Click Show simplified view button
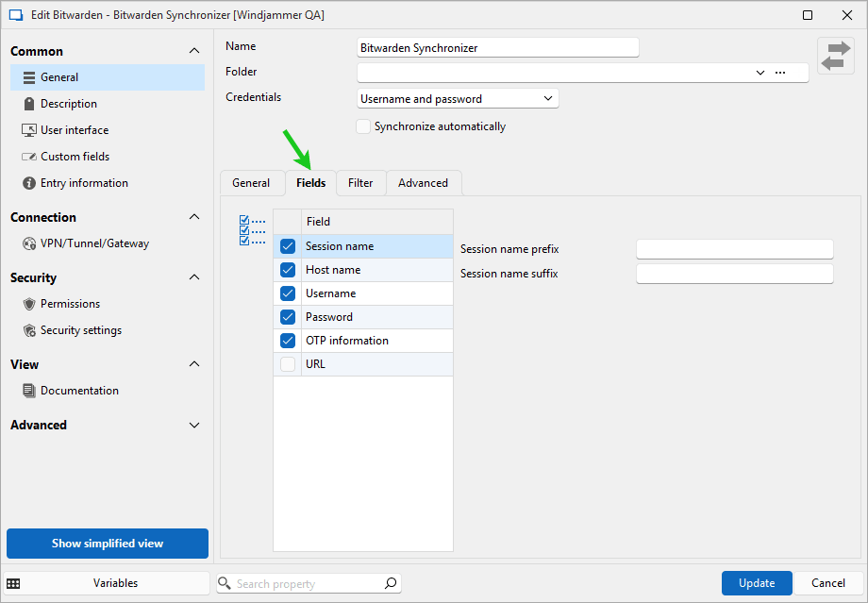Image resolution: width=868 pixels, height=603 pixels. tap(108, 544)
